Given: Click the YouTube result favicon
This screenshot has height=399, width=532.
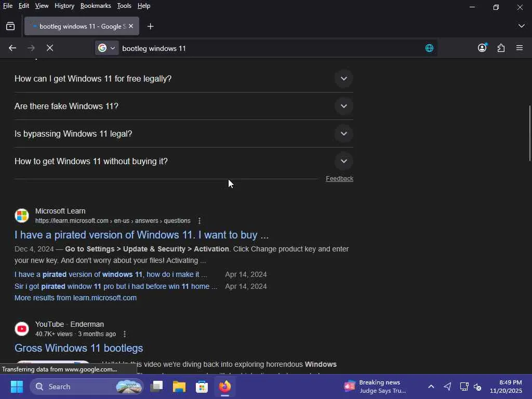Looking at the screenshot, I should pyautogui.click(x=22, y=329).
